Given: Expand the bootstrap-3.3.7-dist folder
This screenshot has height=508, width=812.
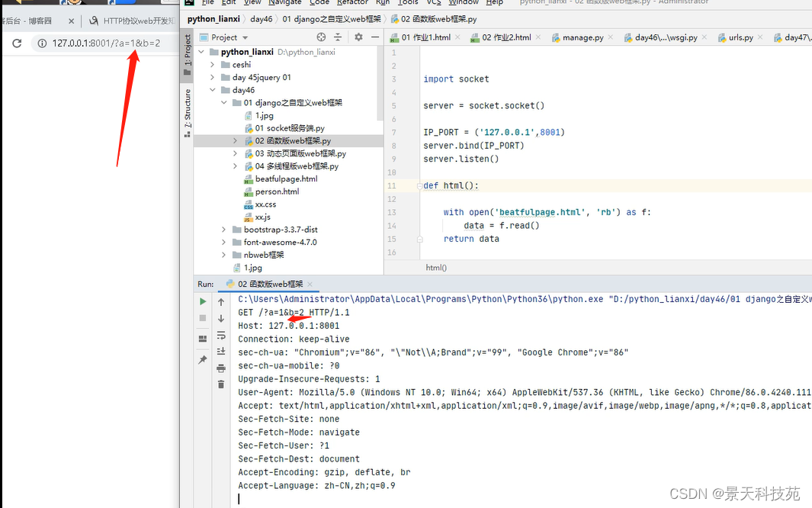Looking at the screenshot, I should pyautogui.click(x=223, y=230).
